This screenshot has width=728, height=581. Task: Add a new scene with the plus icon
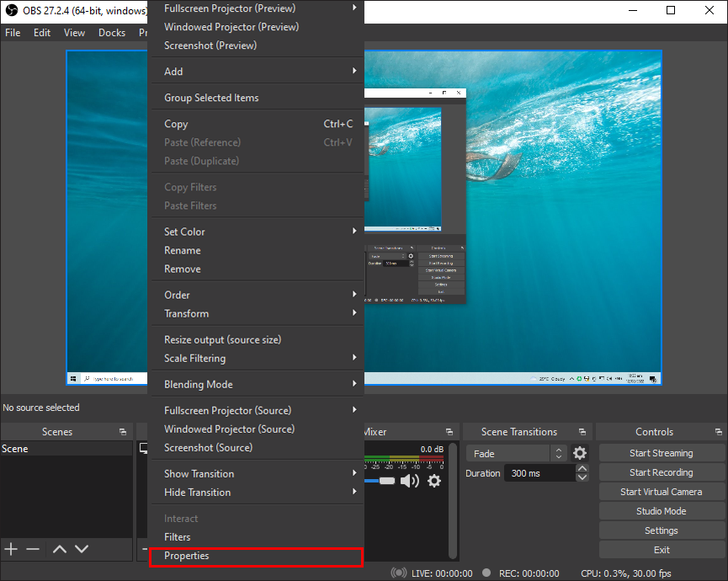11,549
